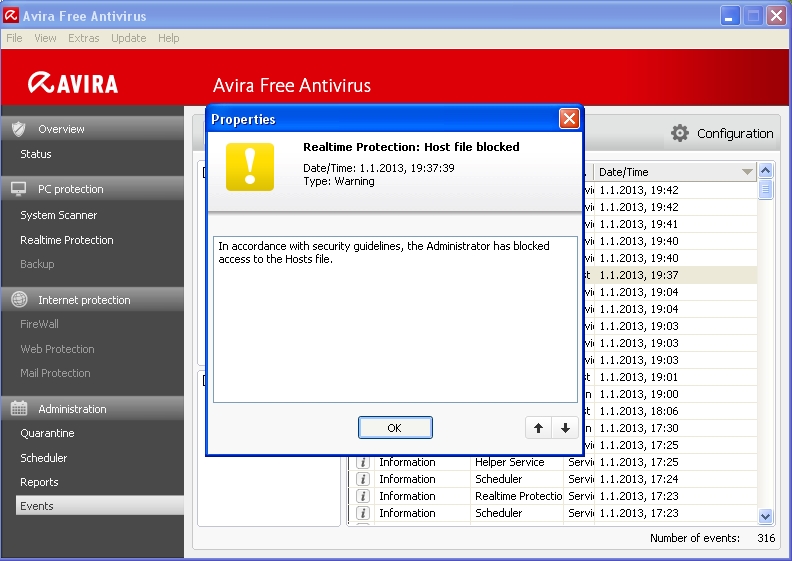This screenshot has height=561, width=792.
Task: Open Reports section
Action: pos(39,482)
